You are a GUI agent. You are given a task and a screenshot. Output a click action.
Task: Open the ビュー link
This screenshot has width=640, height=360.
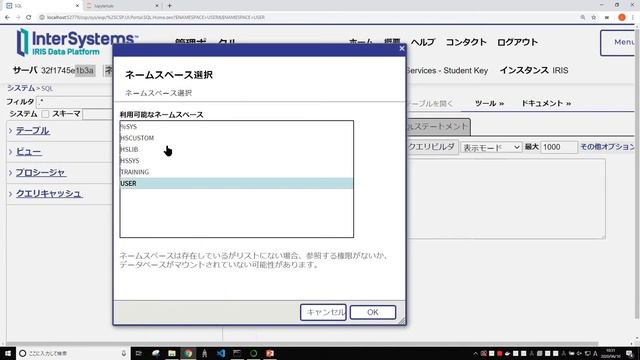29,152
